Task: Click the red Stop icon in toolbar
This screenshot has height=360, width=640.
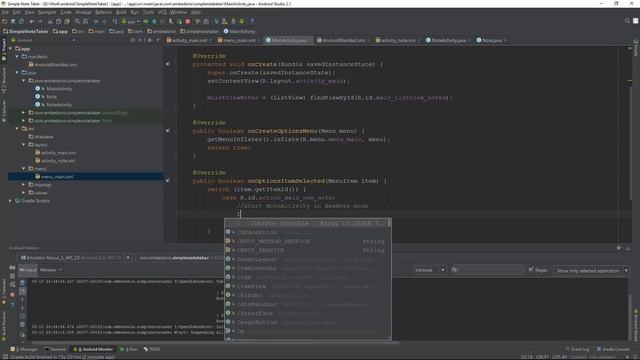Action: pos(188,21)
